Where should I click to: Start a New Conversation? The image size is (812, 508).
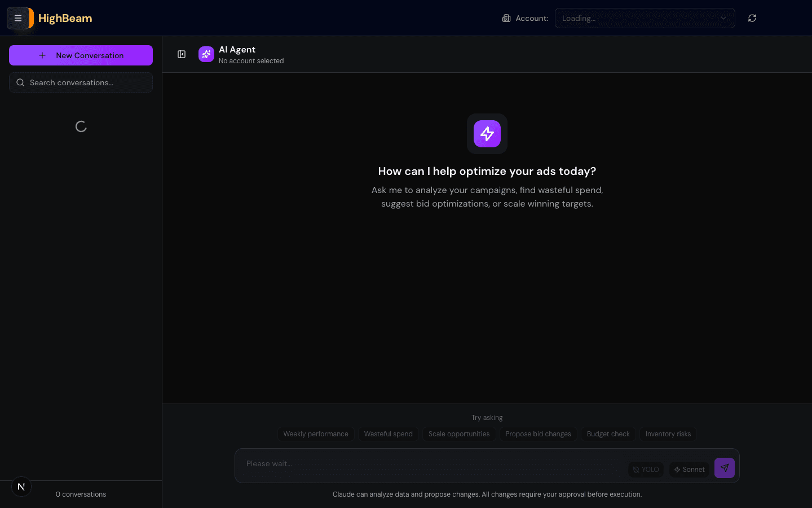pos(81,55)
